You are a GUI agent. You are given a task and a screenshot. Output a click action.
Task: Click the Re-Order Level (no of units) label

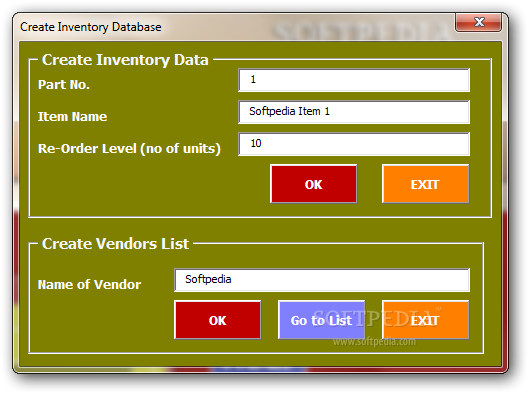click(129, 149)
